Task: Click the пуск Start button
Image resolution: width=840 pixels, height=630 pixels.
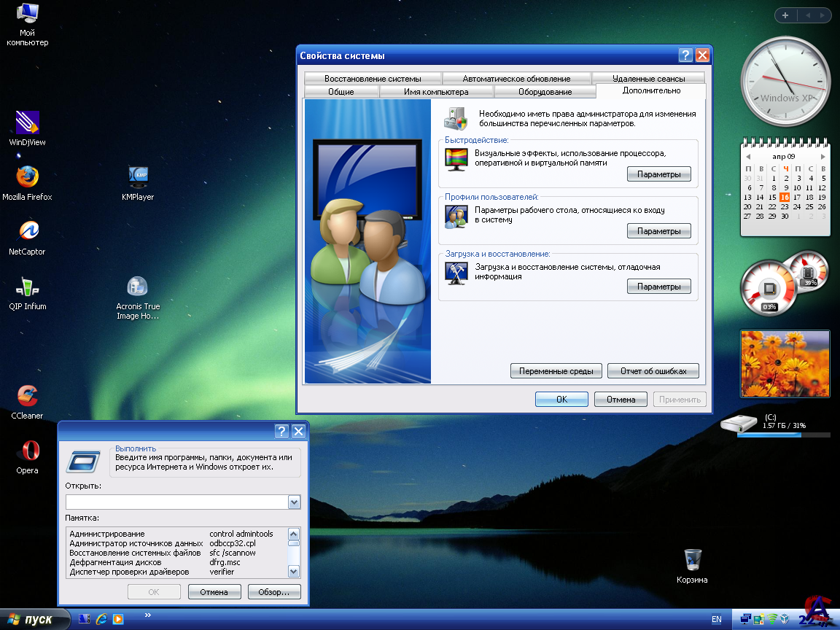Action: point(34,619)
